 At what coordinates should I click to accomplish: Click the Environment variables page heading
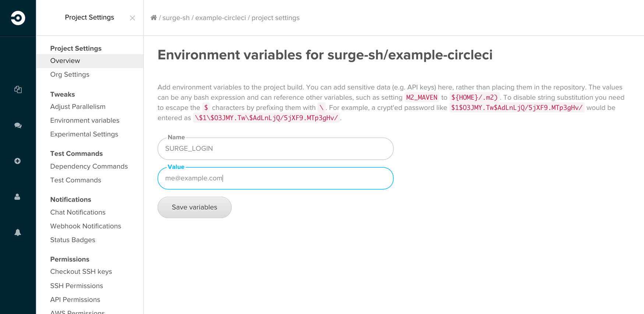click(325, 55)
